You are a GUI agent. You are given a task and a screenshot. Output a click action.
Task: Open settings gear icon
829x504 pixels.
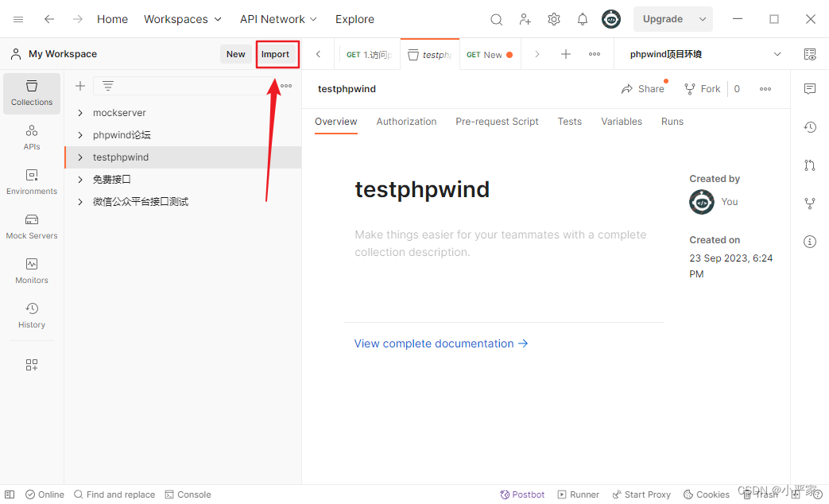[x=553, y=20]
